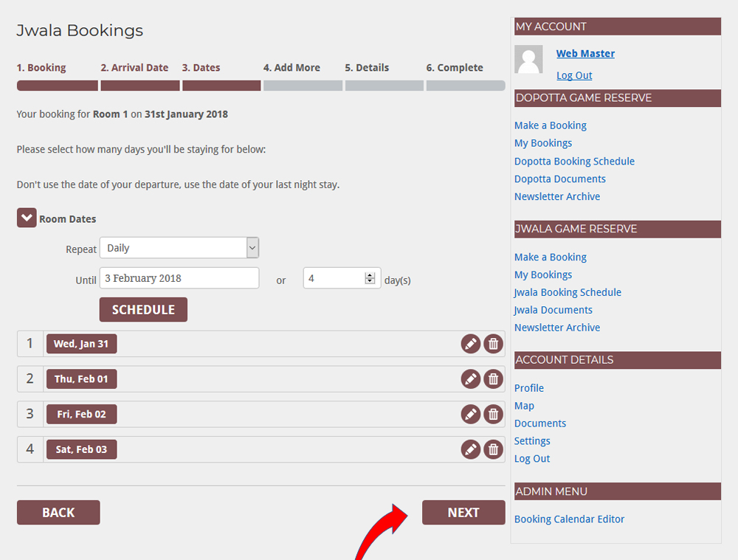Edit the Fri, Feb 02 date row
This screenshot has height=560, width=738.
470,415
